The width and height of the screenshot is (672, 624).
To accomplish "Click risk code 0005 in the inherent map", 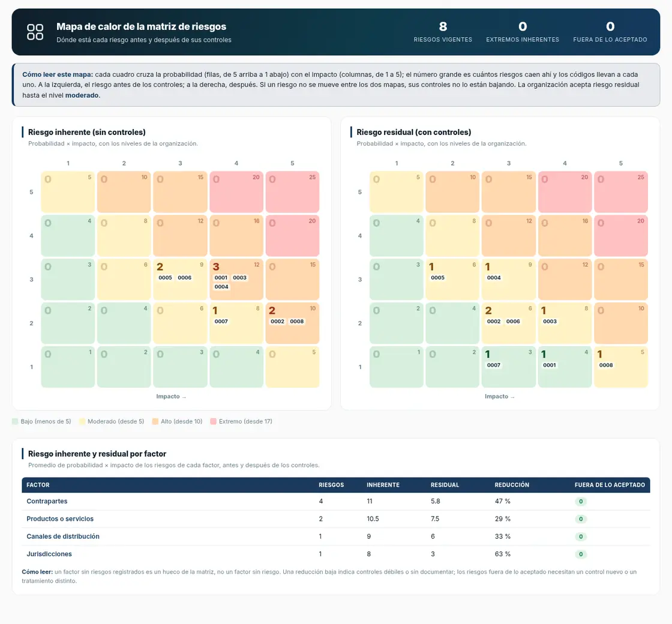I will coord(165,278).
